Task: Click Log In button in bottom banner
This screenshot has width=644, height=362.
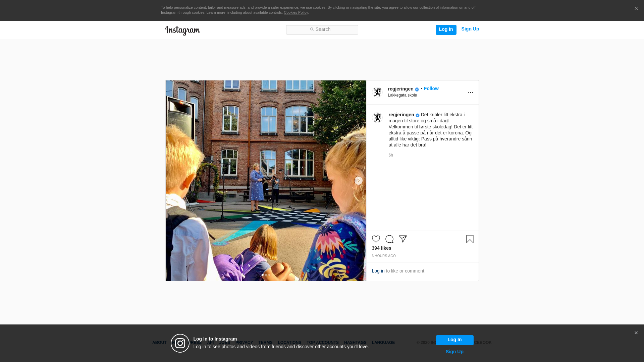Action: tap(454, 340)
